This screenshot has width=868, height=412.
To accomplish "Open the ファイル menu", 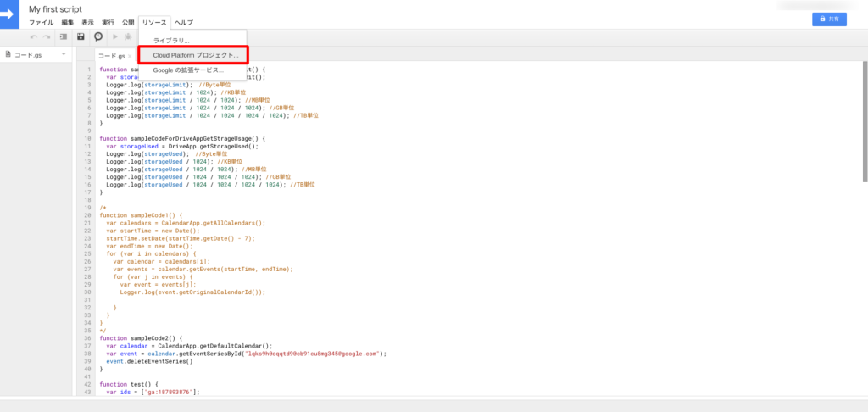I will (x=42, y=23).
